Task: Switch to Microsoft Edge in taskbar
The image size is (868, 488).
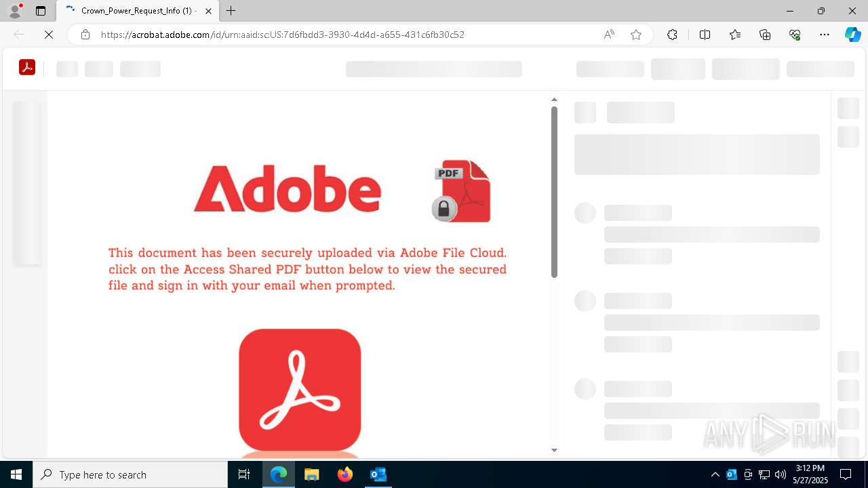Action: tap(279, 474)
